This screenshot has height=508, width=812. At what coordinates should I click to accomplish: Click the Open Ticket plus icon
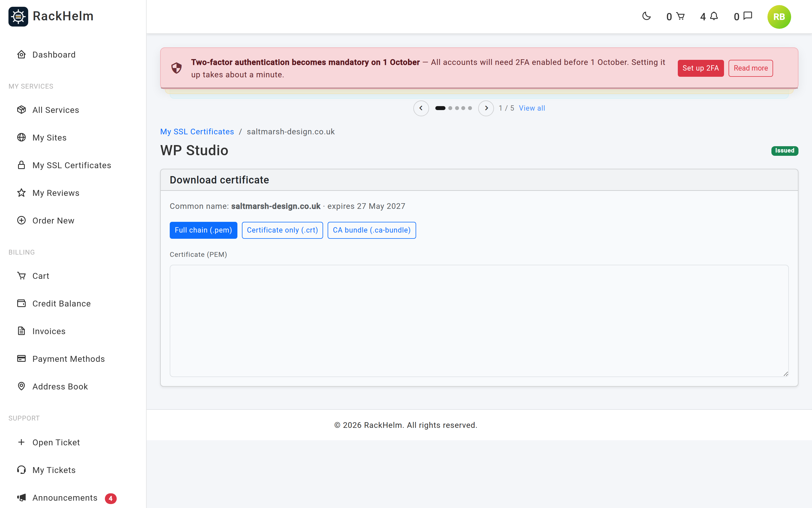click(21, 442)
